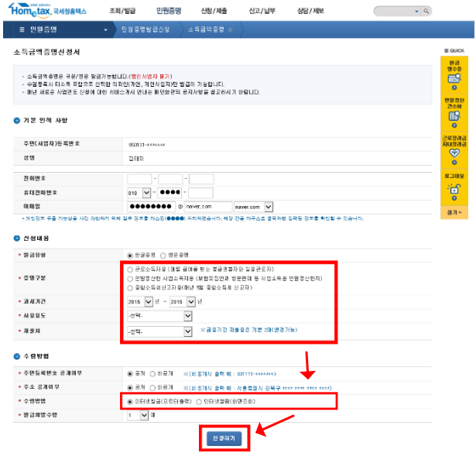Click the 로그아웃 padlock icon
Viewport: 476px width, 453px height.
coord(454,190)
